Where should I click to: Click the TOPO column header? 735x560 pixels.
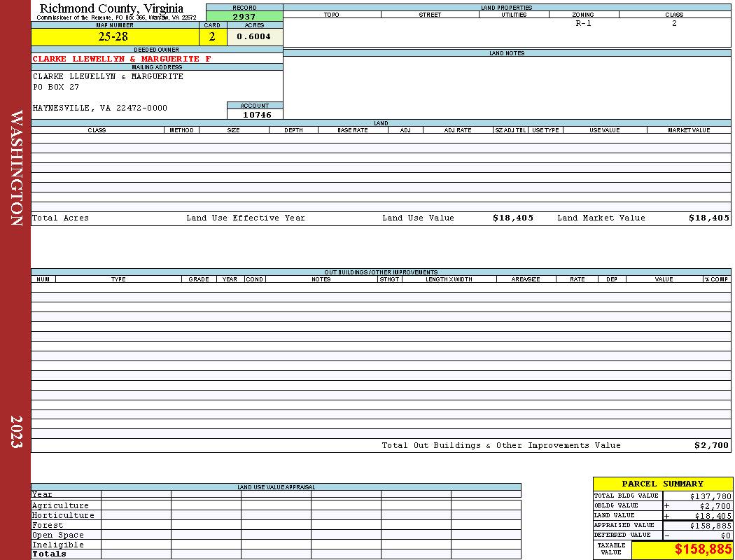[x=331, y=15]
